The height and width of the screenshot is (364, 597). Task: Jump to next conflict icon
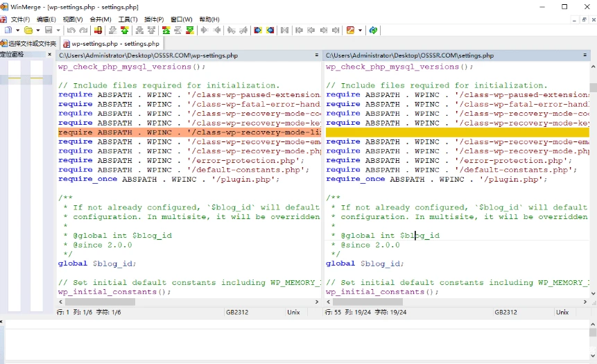click(140, 30)
